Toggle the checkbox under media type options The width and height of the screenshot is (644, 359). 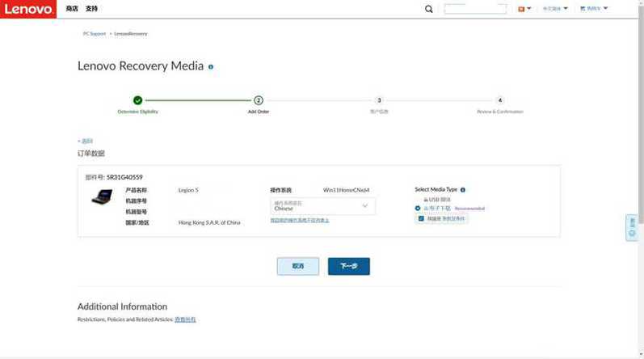(x=421, y=218)
